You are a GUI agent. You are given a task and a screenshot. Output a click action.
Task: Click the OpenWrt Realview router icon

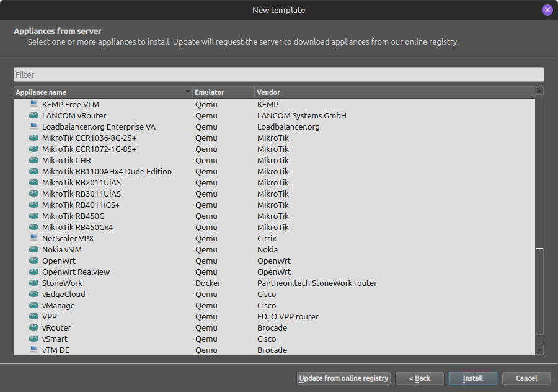click(34, 272)
